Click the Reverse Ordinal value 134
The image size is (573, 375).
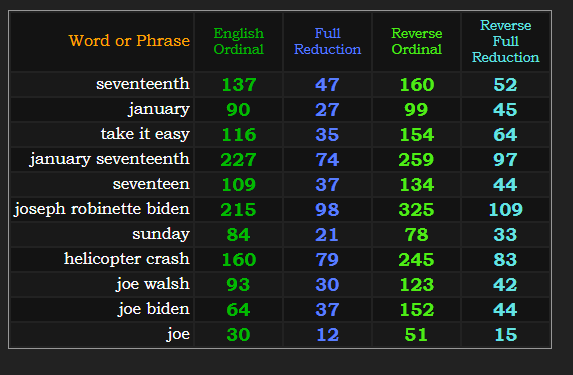pyautogui.click(x=417, y=185)
